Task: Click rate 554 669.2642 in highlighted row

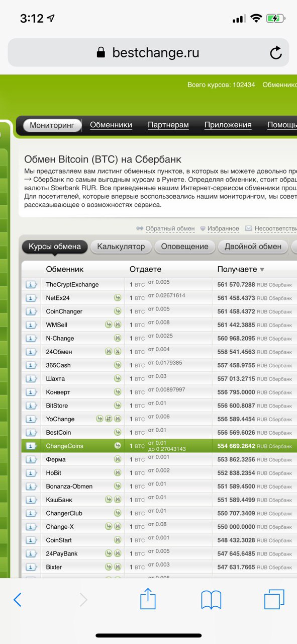Action: coord(236,446)
